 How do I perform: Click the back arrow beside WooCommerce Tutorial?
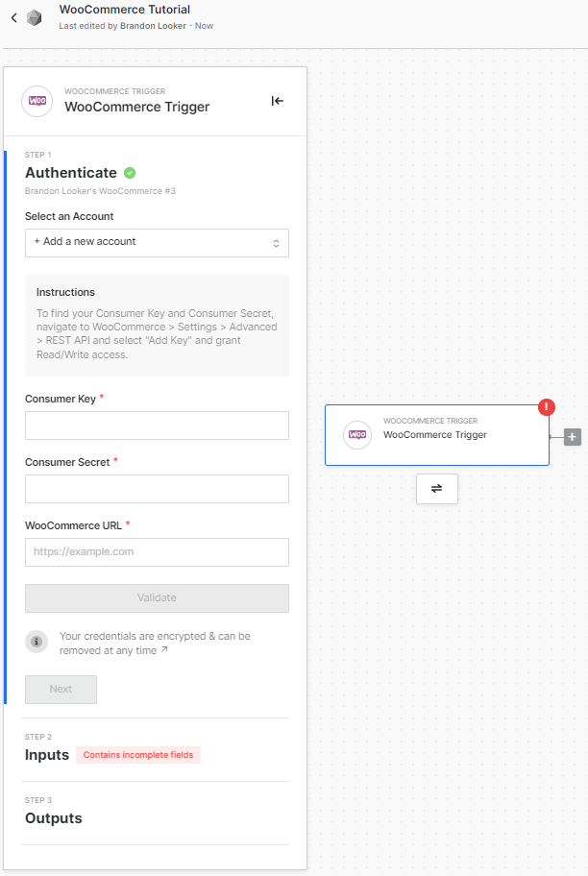(x=14, y=17)
